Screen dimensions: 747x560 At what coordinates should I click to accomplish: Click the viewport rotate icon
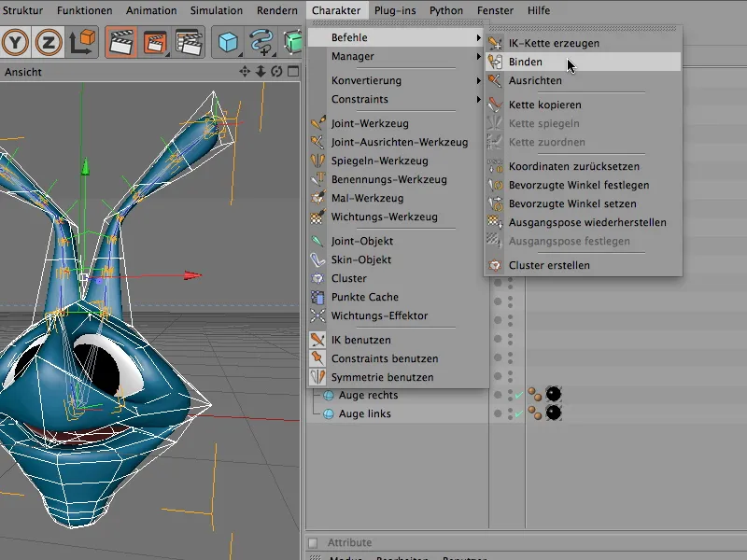(x=276, y=72)
